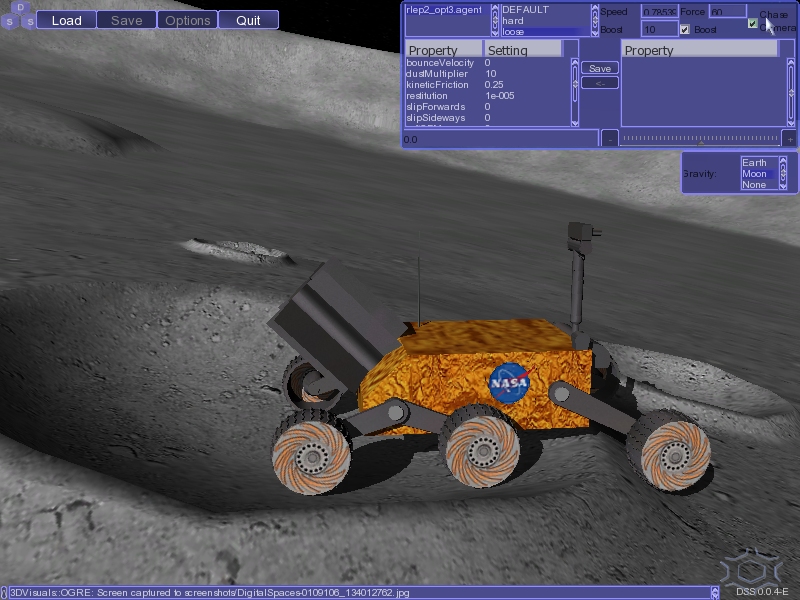Click the Save button in properties panel
Image resolution: width=800 pixels, height=600 pixels.
tap(600, 68)
